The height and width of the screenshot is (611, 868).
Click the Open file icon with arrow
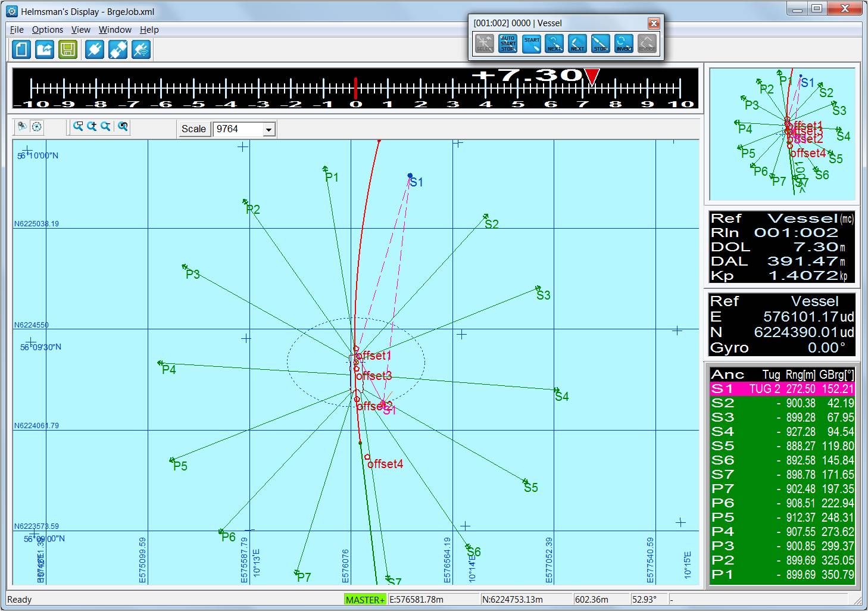[45, 49]
